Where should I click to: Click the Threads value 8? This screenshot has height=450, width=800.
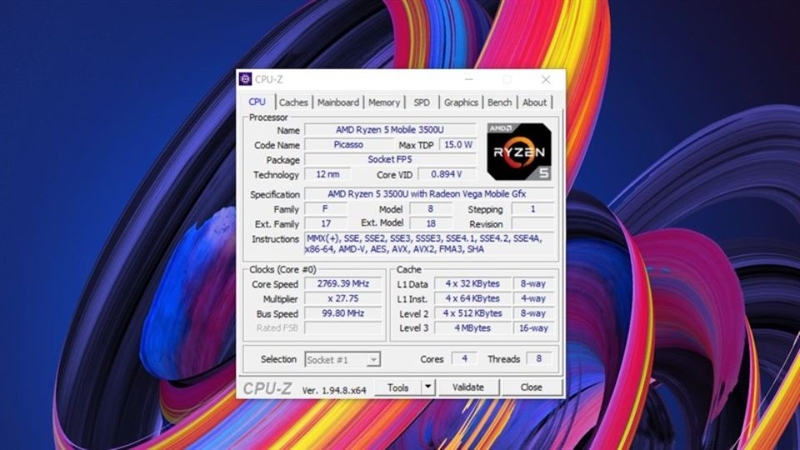tap(539, 359)
